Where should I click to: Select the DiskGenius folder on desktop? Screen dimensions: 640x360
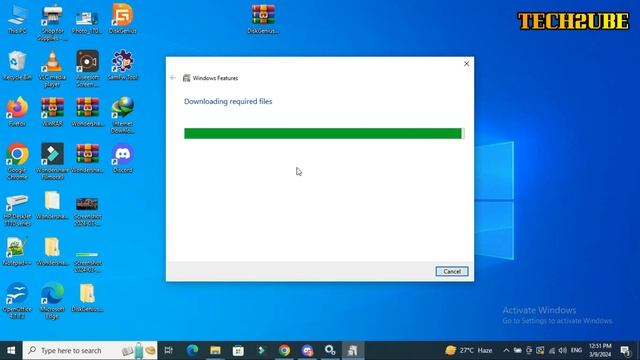point(87,298)
